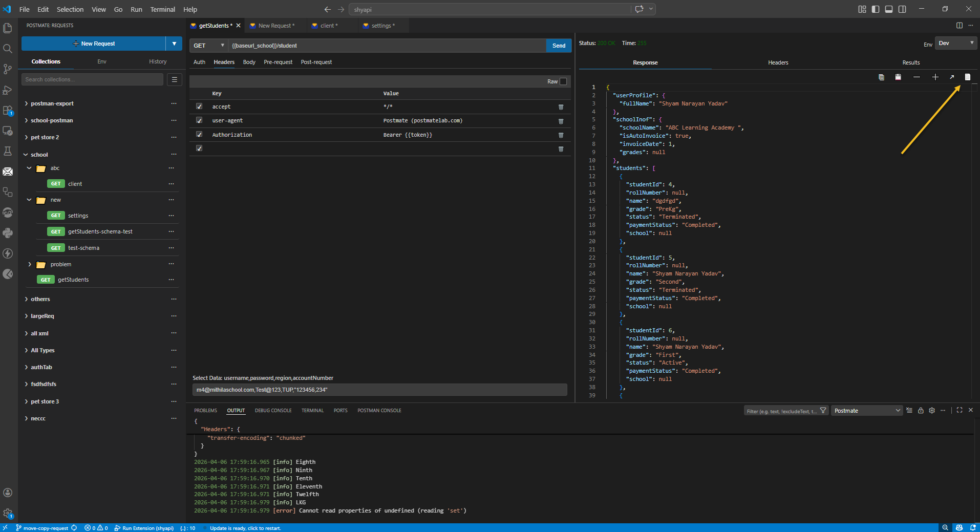Open Source Control from the activity bar

(x=8, y=69)
